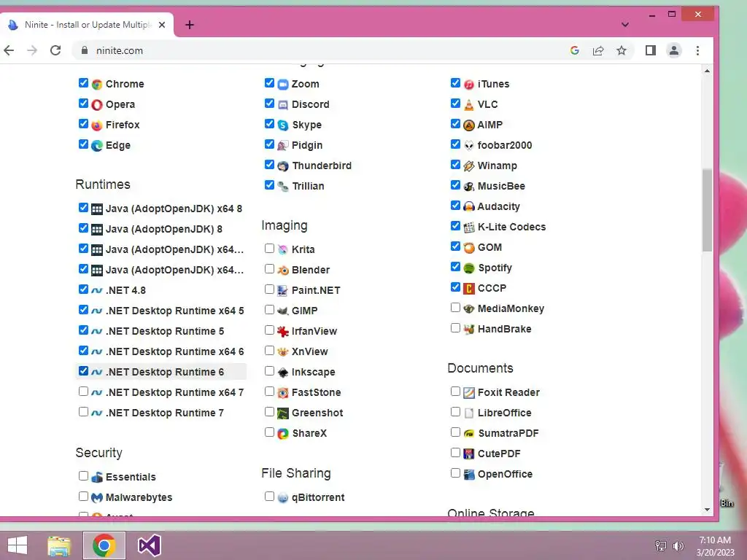
Task: Click the page scrollbar thumb
Action: click(x=707, y=210)
